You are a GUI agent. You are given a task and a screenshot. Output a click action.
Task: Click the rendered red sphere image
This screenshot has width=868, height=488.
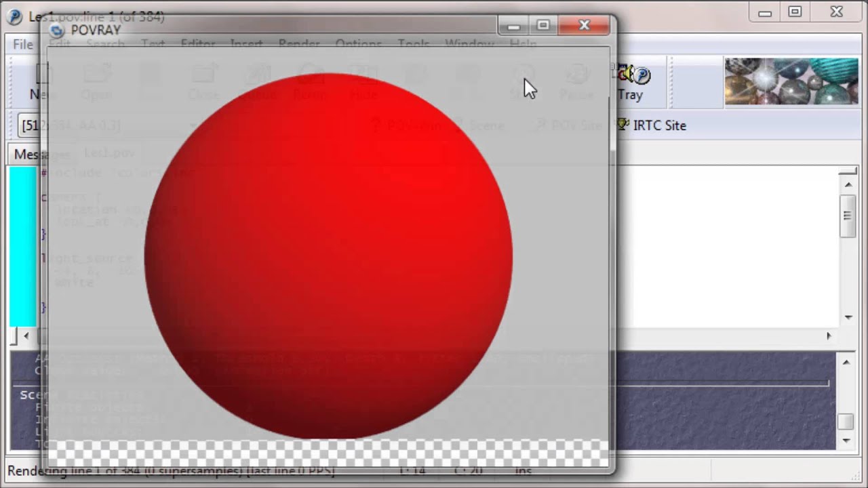(x=329, y=256)
